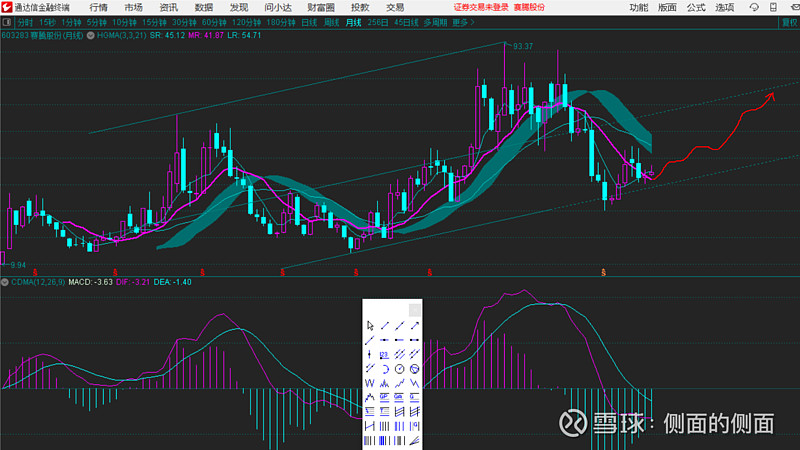Open the 行情 menu
The width and height of the screenshot is (800, 450).
click(98, 7)
